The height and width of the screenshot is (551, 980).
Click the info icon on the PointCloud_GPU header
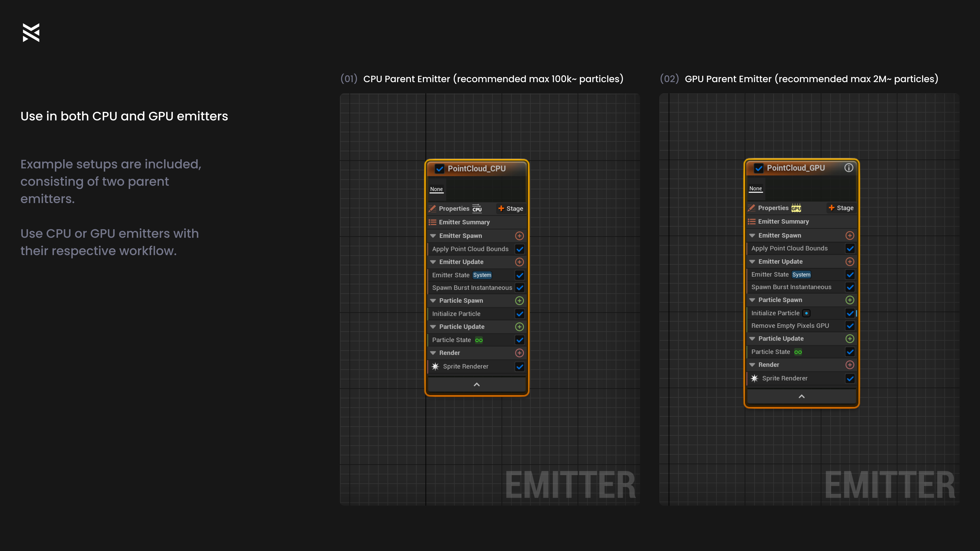848,168
